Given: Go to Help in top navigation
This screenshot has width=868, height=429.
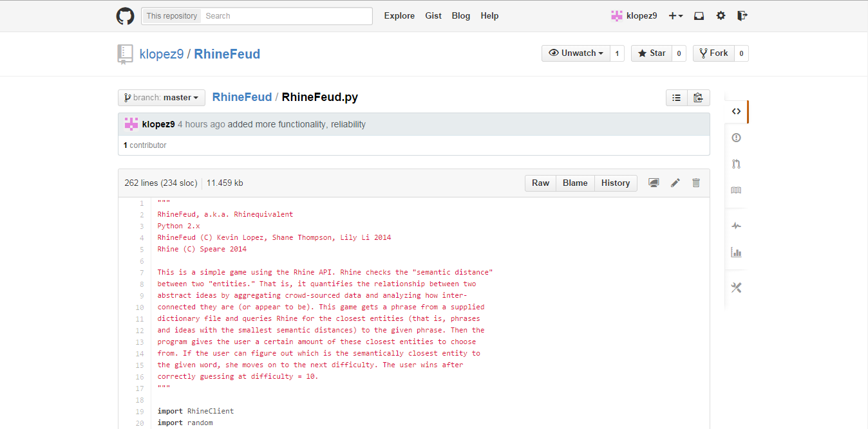Looking at the screenshot, I should [x=489, y=16].
